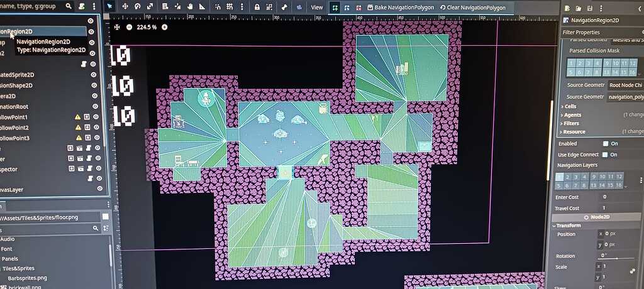The image size is (644, 289).
Task: Click FollowPoint2 warning triangle icon
Action: 78,128
